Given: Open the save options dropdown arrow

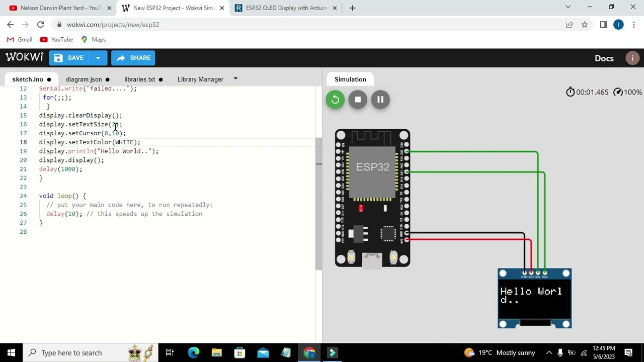Looking at the screenshot, I should (x=98, y=58).
